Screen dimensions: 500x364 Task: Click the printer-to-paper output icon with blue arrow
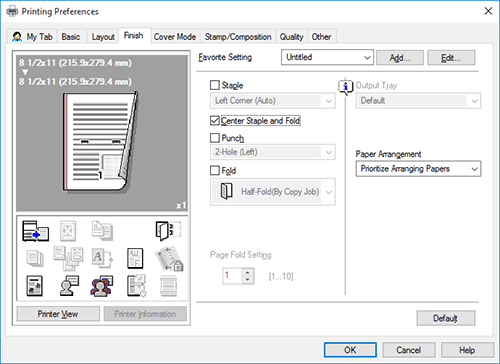[x=35, y=231]
